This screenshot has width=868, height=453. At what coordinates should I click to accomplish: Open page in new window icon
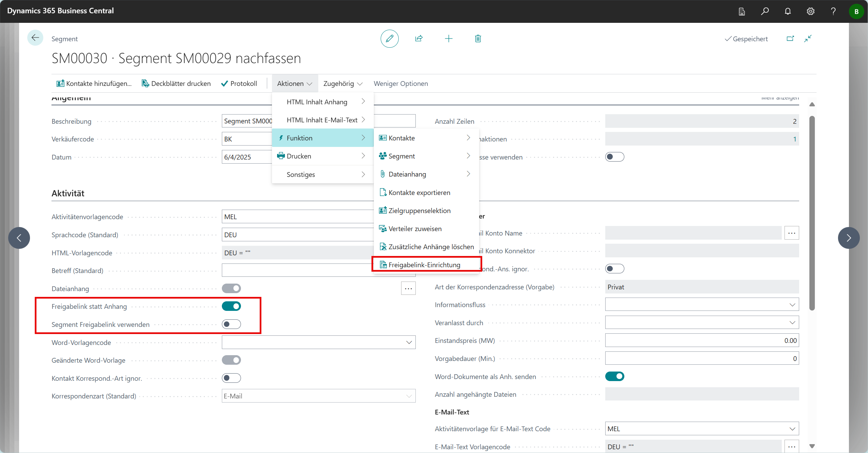click(790, 39)
